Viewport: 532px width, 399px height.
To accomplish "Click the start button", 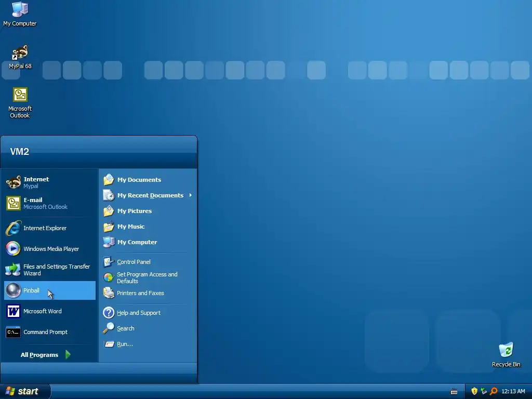I will point(25,391).
